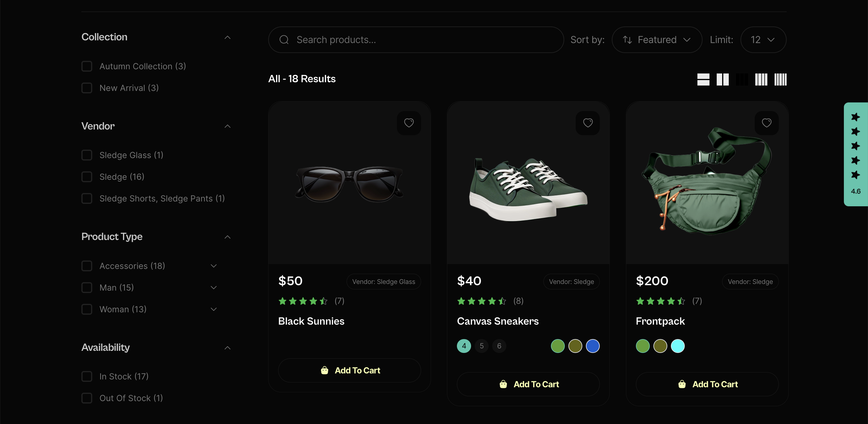Image resolution: width=868 pixels, height=424 pixels.
Task: Collapse the Product Type filter section
Action: [x=228, y=237]
